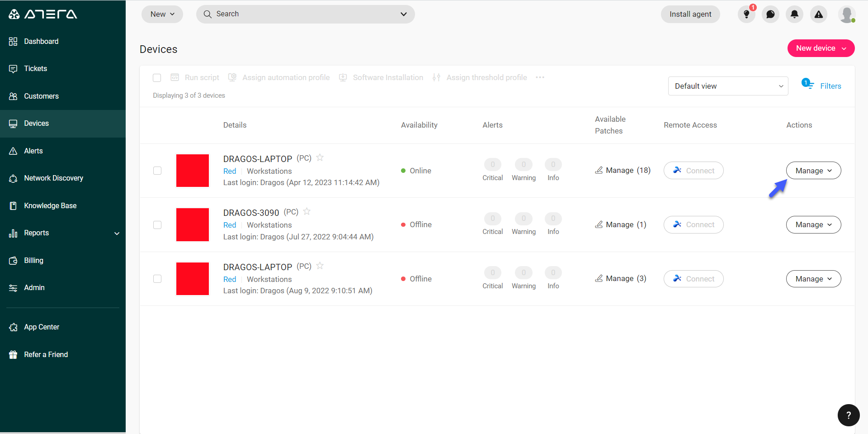Expand the New device dropdown button
This screenshot has width=868, height=434.
pyautogui.click(x=821, y=48)
